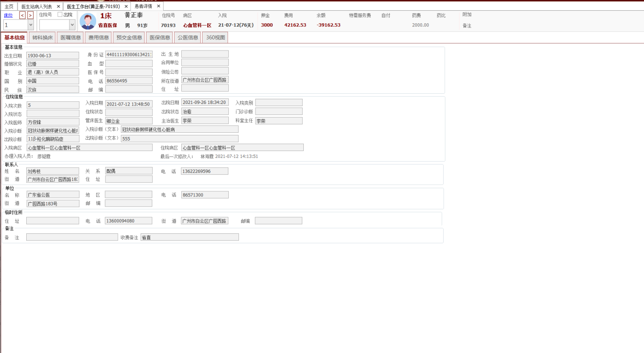The height and width of the screenshot is (353, 644).
Task: Open the 费用信息 tab
Action: tap(99, 37)
